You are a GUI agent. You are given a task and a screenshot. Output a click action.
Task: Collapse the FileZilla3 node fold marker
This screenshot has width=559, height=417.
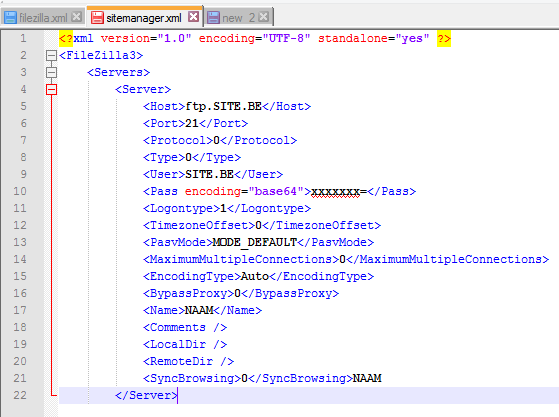[x=51, y=55]
